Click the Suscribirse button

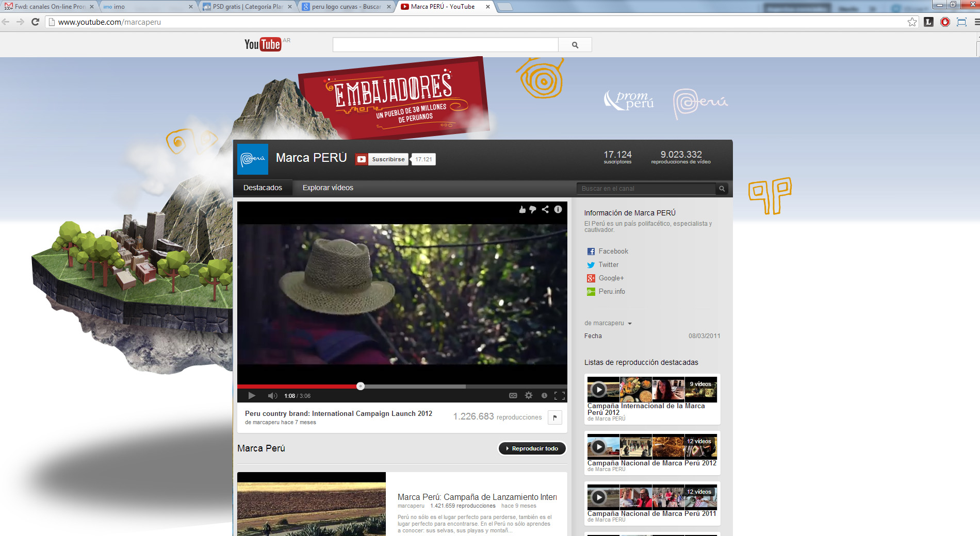pyautogui.click(x=382, y=159)
